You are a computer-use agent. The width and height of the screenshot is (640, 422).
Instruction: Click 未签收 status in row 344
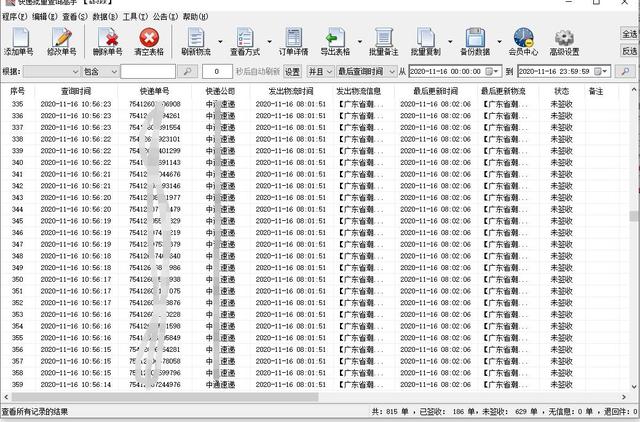562,209
